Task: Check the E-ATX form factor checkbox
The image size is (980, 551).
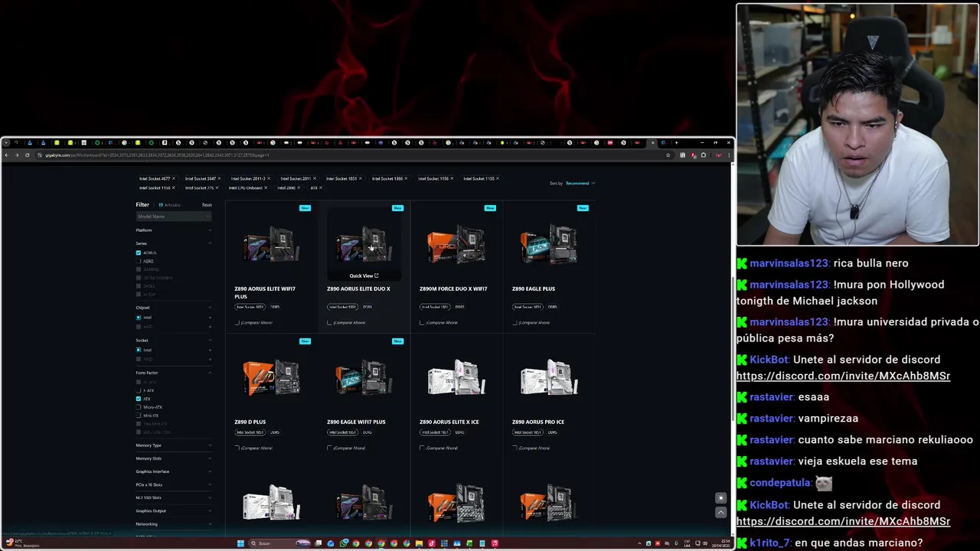Action: (139, 390)
